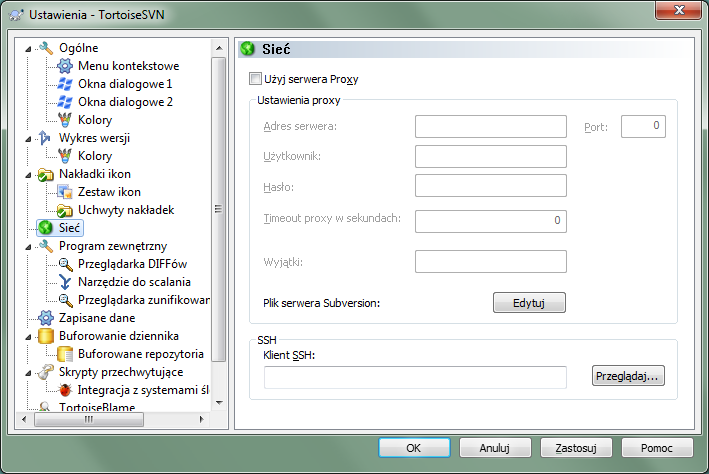The width and height of the screenshot is (709, 474).
Task: Confirm settings with the OK button
Action: (x=414, y=448)
